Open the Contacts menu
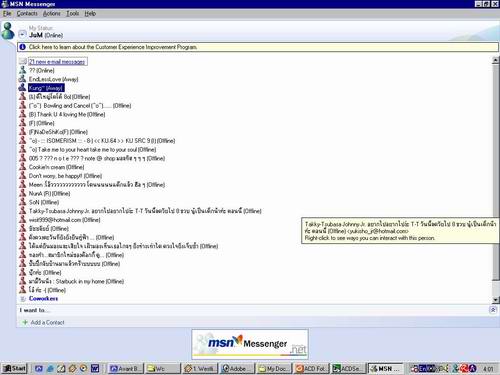Viewport: 500px width, 375px height. [x=27, y=14]
